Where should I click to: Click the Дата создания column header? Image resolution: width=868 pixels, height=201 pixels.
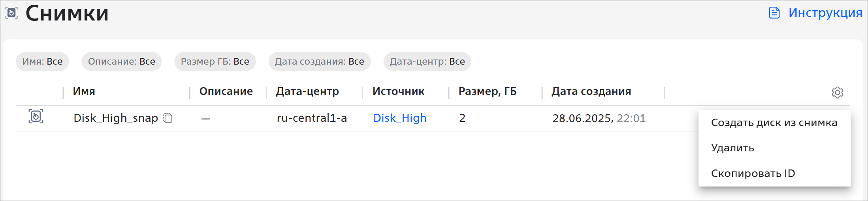(x=591, y=91)
